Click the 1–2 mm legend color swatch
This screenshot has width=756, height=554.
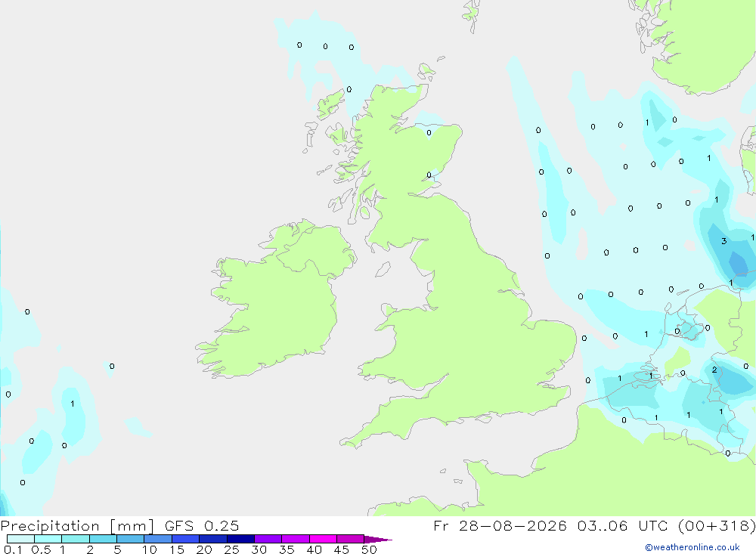75,539
